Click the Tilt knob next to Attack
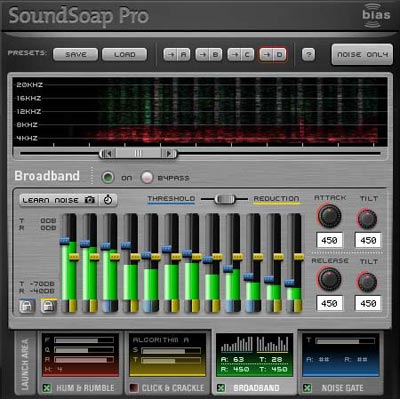Image resolution: width=400 pixels, height=399 pixels. coord(367,218)
